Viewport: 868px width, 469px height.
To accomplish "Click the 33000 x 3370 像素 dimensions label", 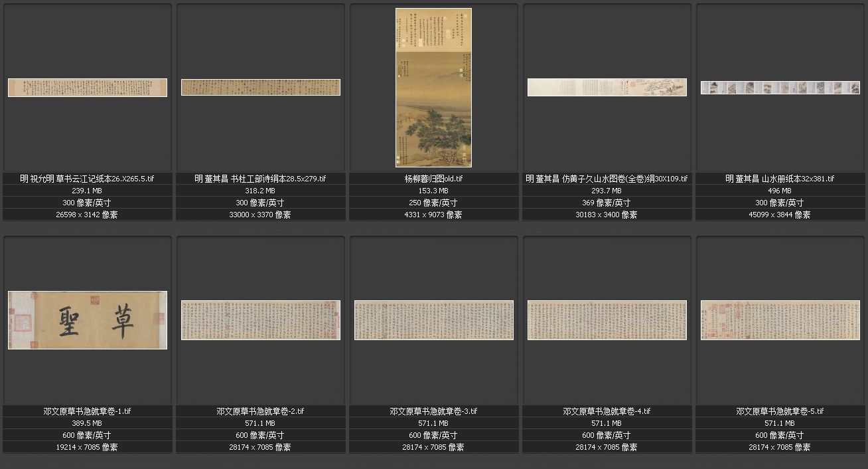I will point(260,215).
